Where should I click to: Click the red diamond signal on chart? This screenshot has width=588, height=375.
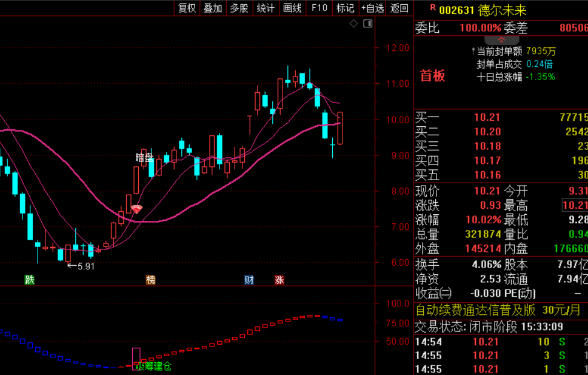pyautogui.click(x=136, y=209)
